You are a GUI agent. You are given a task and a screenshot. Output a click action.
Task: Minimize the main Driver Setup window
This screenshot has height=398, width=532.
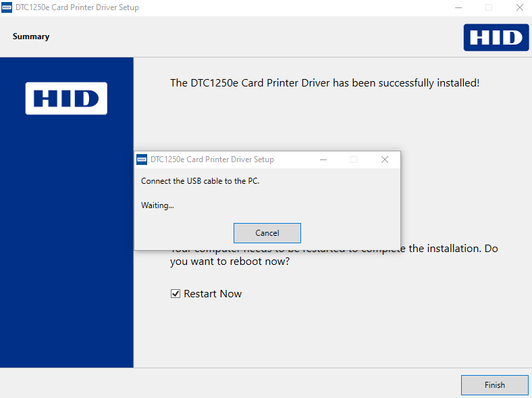tap(458, 7)
